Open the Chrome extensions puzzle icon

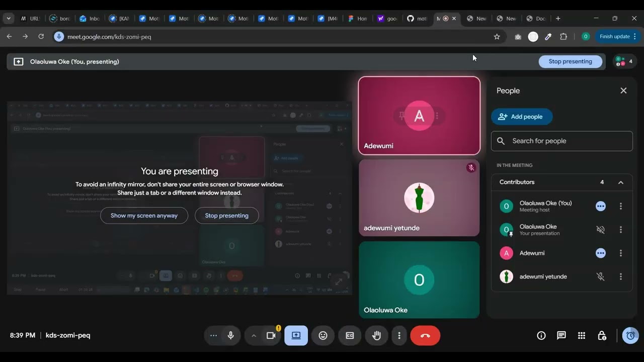point(563,37)
